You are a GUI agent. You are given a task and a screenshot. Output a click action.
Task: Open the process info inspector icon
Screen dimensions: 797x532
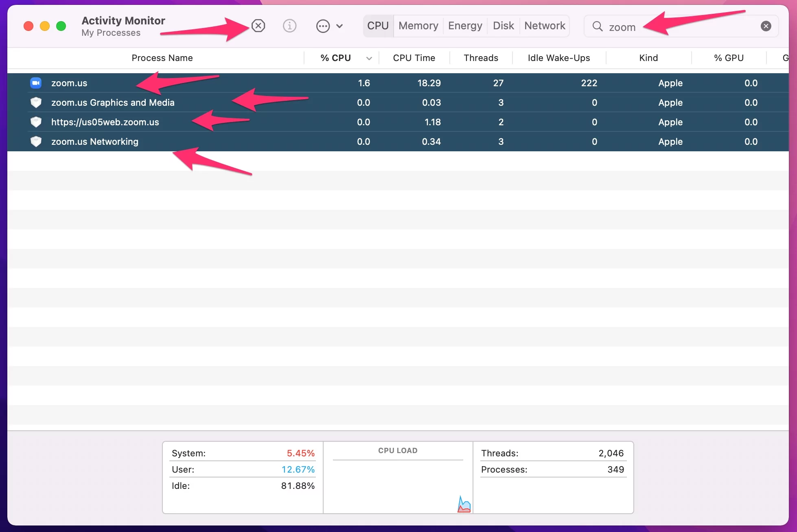pos(289,26)
